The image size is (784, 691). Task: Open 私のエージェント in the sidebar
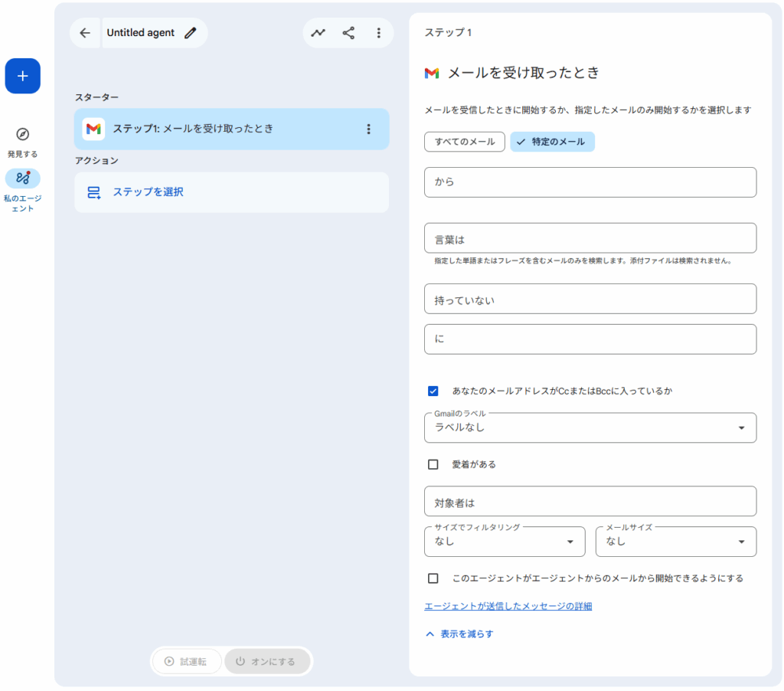pyautogui.click(x=22, y=178)
